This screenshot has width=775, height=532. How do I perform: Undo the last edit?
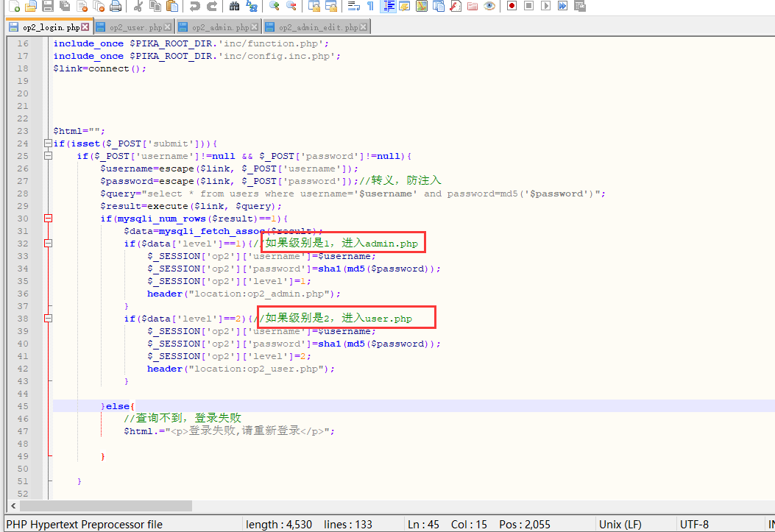pos(194,6)
